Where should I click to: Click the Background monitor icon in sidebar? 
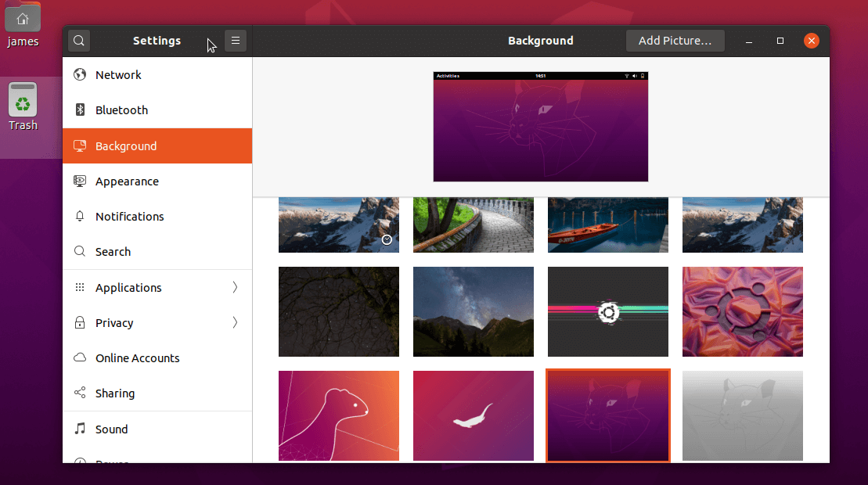80,146
